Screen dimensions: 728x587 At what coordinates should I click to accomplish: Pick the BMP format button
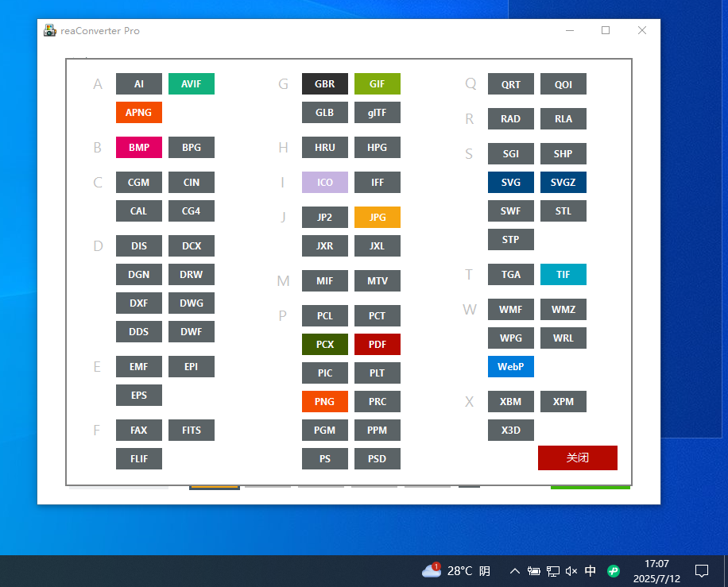pos(139,148)
